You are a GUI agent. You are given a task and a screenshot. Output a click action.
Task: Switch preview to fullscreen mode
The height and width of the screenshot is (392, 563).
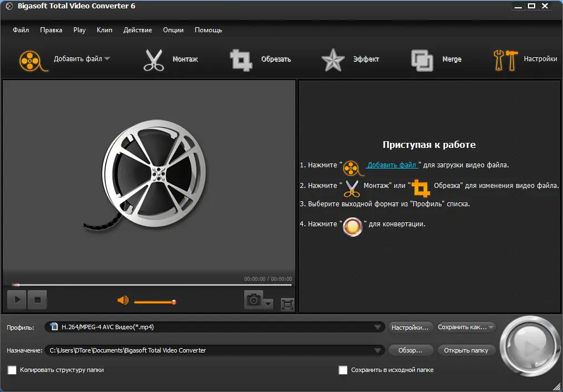coord(288,305)
